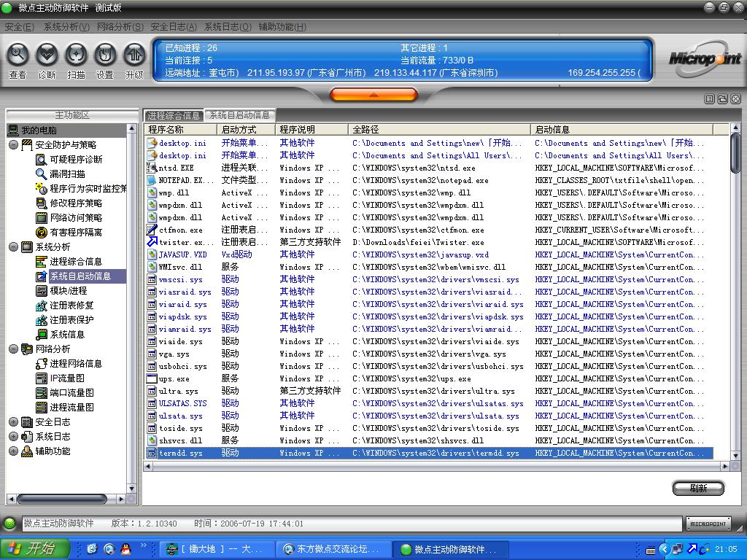The height and width of the screenshot is (560, 747).
Task: Click the 查看 magnifier toolbar icon
Action: click(18, 55)
